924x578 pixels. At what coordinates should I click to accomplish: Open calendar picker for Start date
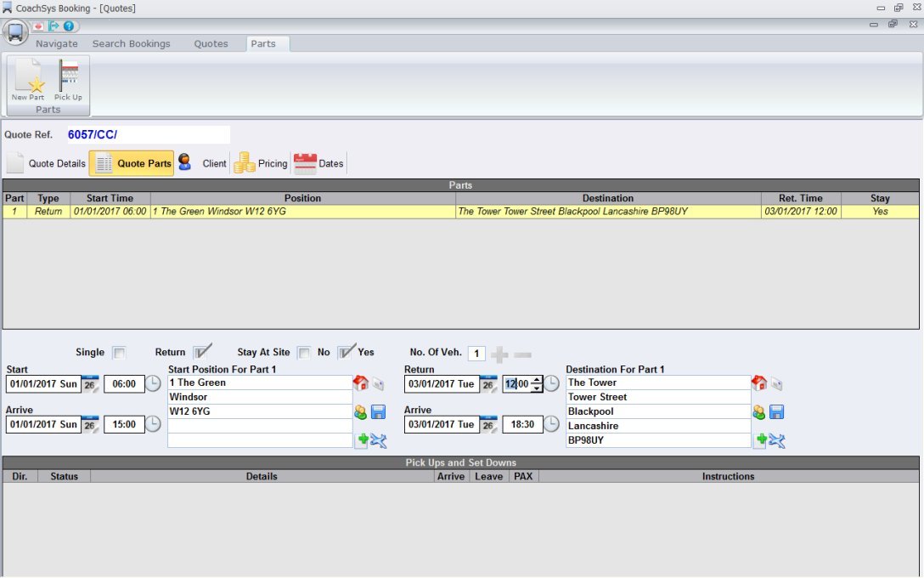89,384
